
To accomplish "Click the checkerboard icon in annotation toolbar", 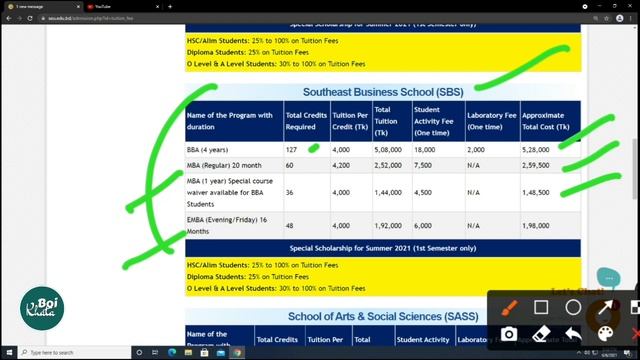I will [x=635, y=307].
